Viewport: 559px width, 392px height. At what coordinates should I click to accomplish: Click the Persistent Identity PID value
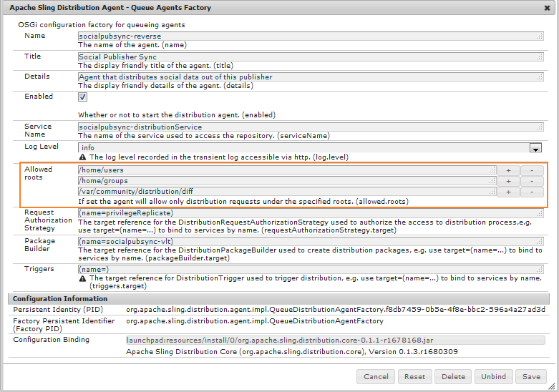[x=336, y=309]
